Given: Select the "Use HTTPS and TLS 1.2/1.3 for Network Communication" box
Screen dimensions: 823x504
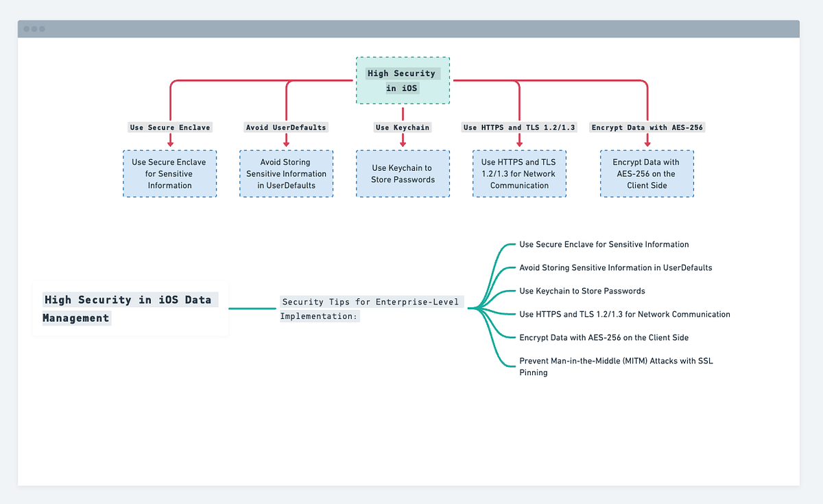Looking at the screenshot, I should click(519, 173).
